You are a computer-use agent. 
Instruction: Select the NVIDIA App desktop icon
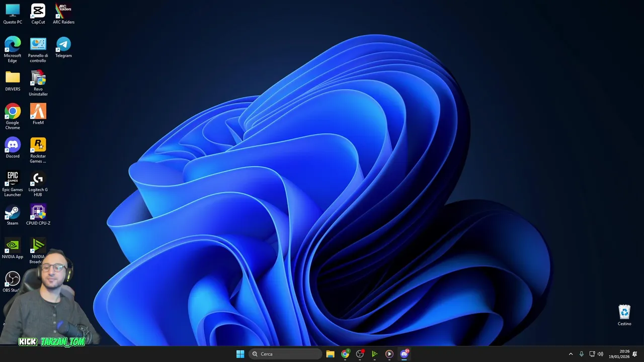click(x=13, y=249)
